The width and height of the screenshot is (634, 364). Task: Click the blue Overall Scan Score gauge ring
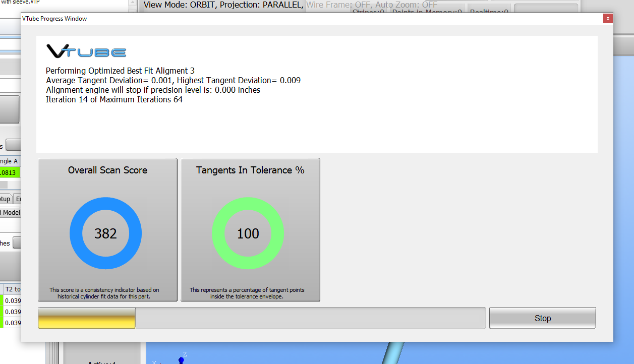click(76, 233)
